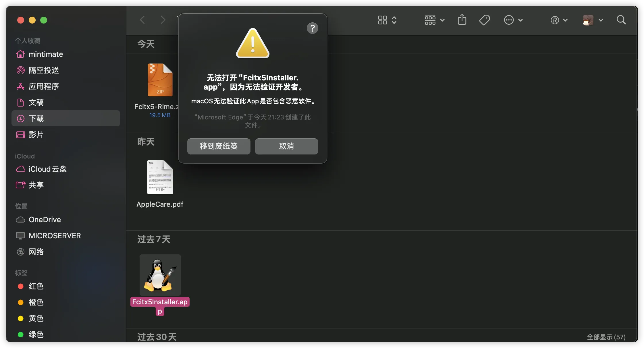Click the Fcitx5Installer.app file name label

point(160,306)
